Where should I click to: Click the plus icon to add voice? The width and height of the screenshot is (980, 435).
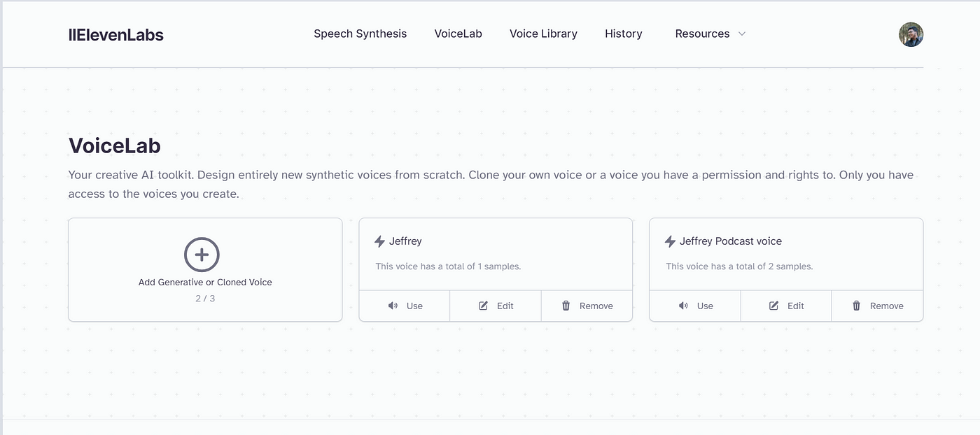click(x=202, y=255)
